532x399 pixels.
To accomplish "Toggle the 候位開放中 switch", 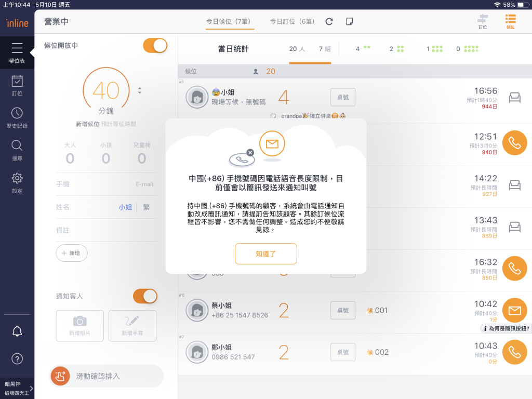I will coord(155,46).
